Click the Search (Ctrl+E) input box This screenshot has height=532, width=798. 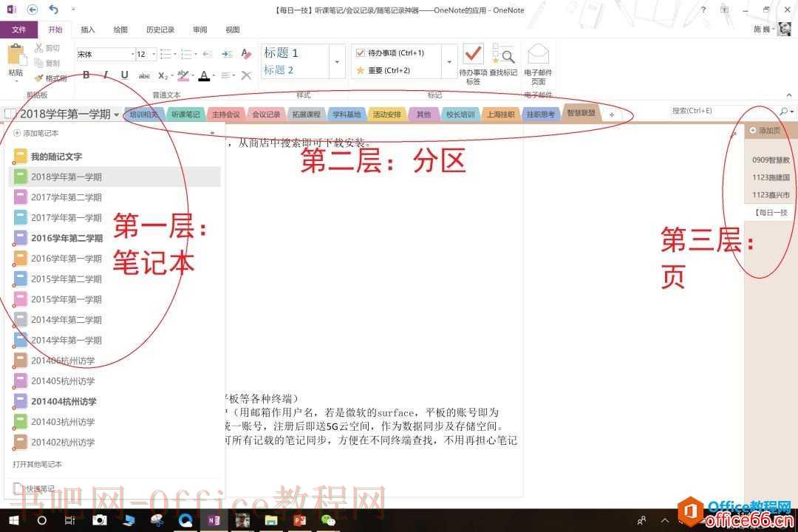[x=723, y=111]
